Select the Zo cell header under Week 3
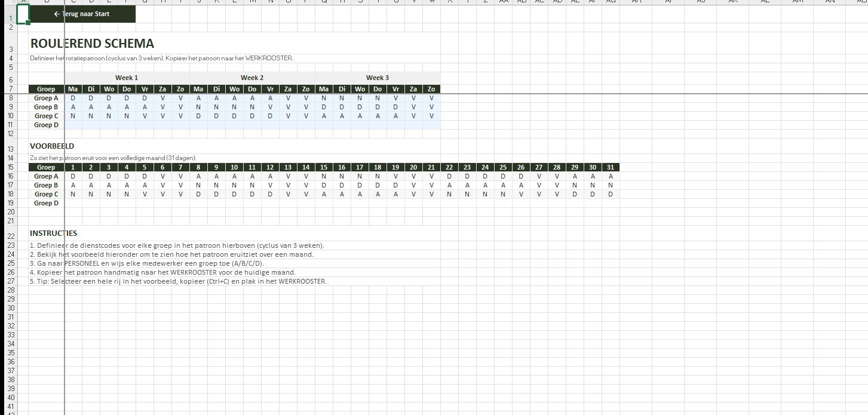The width and height of the screenshot is (868, 415). click(431, 88)
